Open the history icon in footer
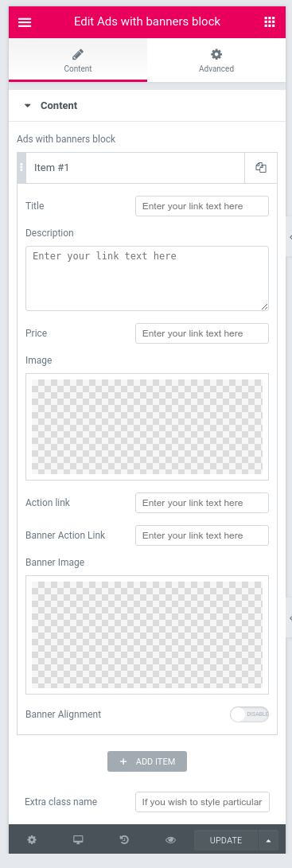This screenshot has width=292, height=868. (x=124, y=840)
